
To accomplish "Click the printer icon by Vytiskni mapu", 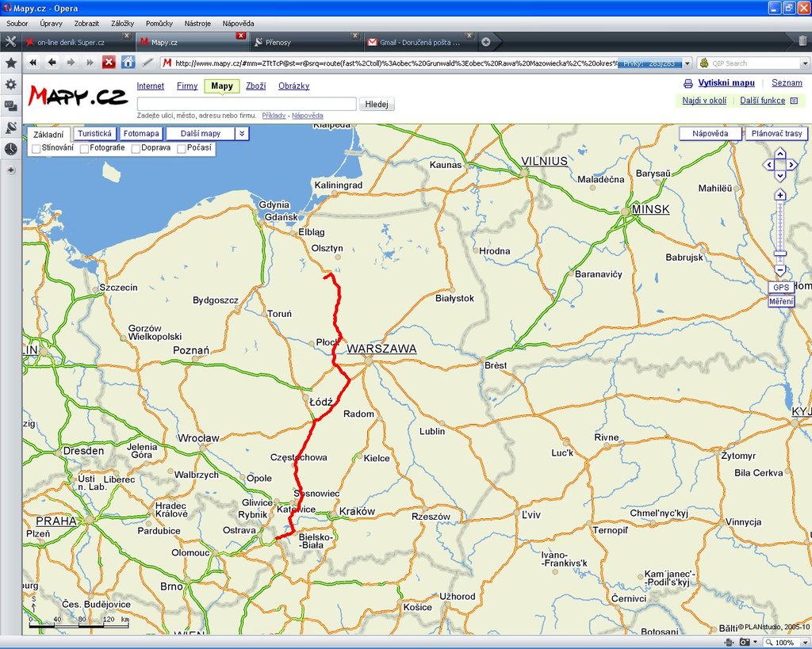I will pyautogui.click(x=688, y=83).
